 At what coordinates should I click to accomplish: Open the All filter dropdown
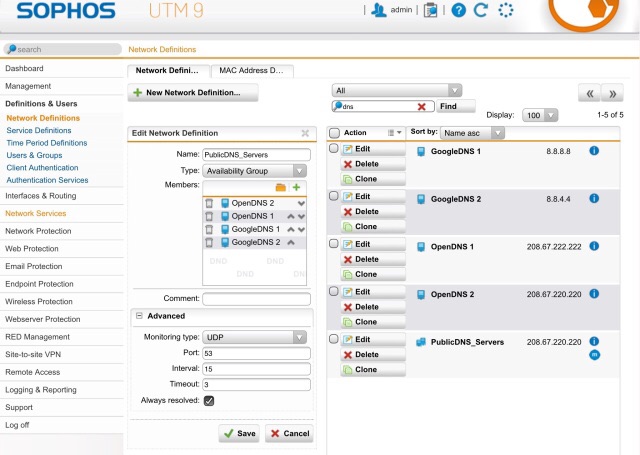[397, 91]
